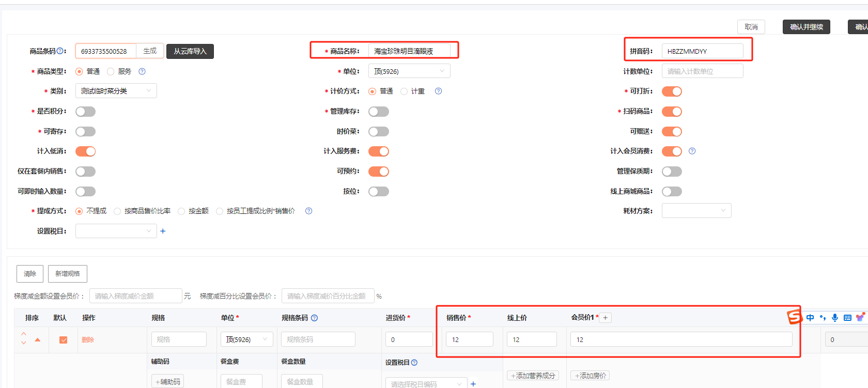Click the 从云库导入 button
The image size is (868, 388).
190,51
